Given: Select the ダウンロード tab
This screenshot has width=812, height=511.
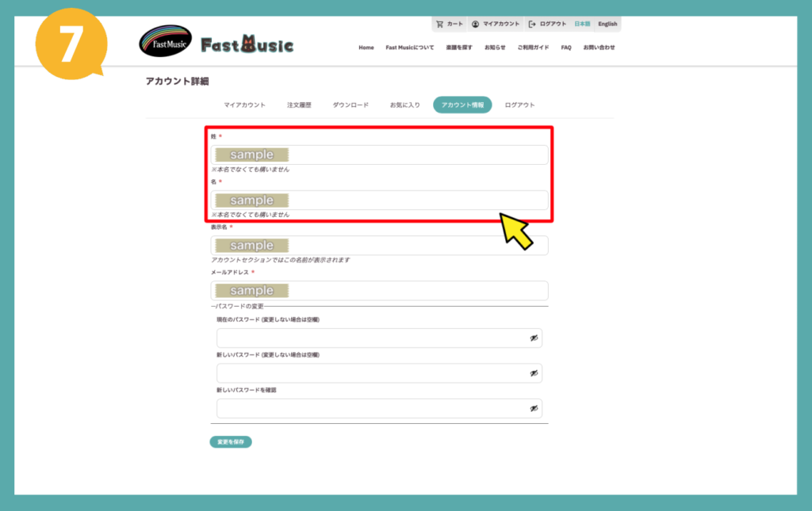Looking at the screenshot, I should click(x=350, y=105).
